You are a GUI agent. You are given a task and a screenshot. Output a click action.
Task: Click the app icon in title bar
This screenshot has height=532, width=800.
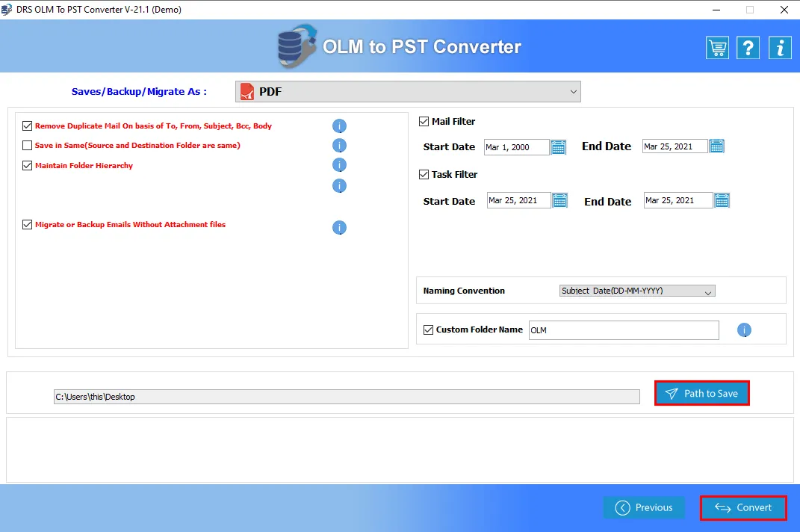point(7,10)
